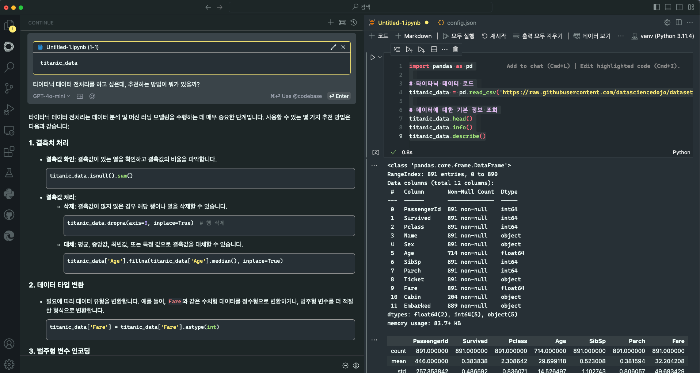
Task: Run the pandas import cell
Action: 373,57
